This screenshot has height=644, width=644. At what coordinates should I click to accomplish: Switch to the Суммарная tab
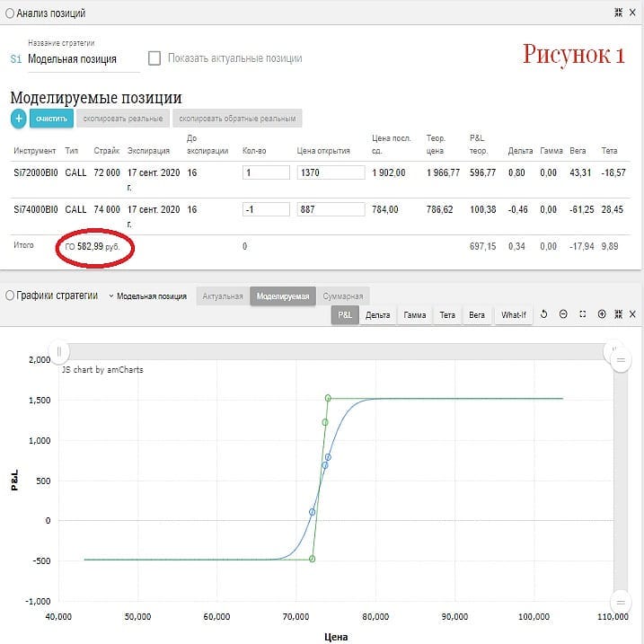click(343, 296)
